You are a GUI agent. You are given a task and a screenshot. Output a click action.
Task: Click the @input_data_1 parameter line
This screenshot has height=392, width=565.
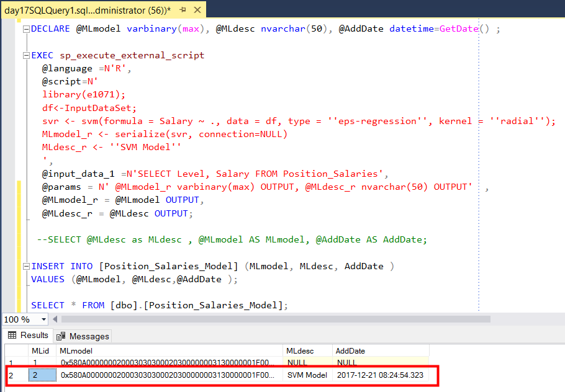tap(215, 174)
